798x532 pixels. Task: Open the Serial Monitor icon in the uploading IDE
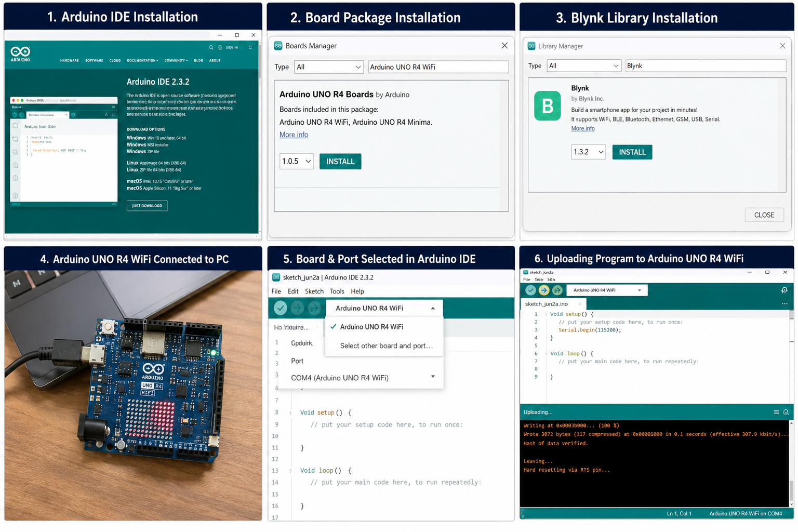[784, 290]
